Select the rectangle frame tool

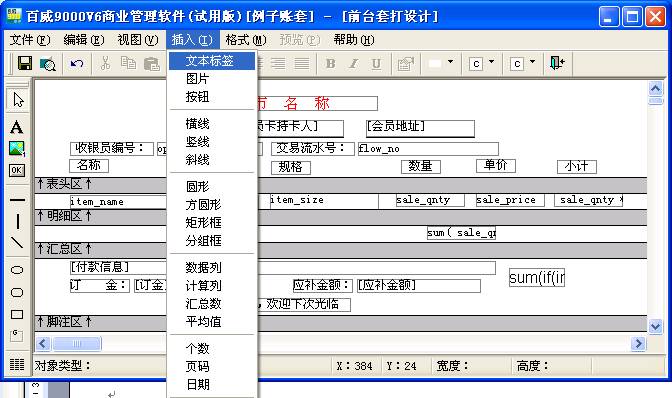point(17,314)
